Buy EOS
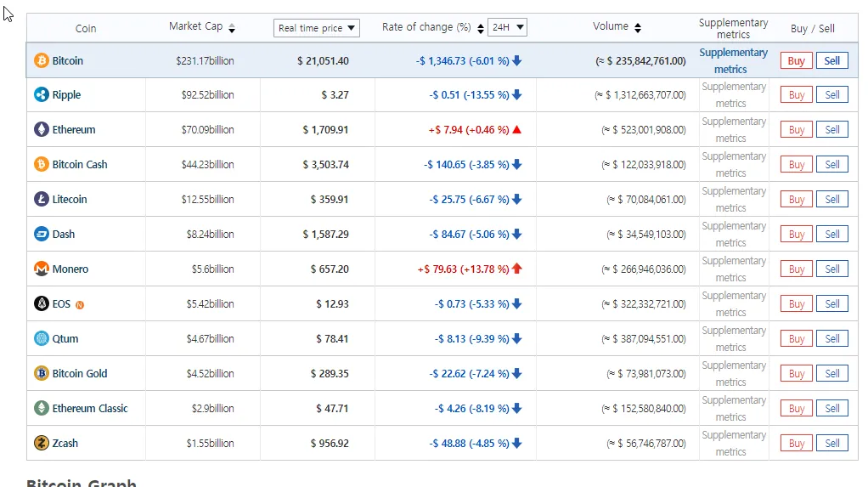This screenshot has height=487, width=868. 797,304
